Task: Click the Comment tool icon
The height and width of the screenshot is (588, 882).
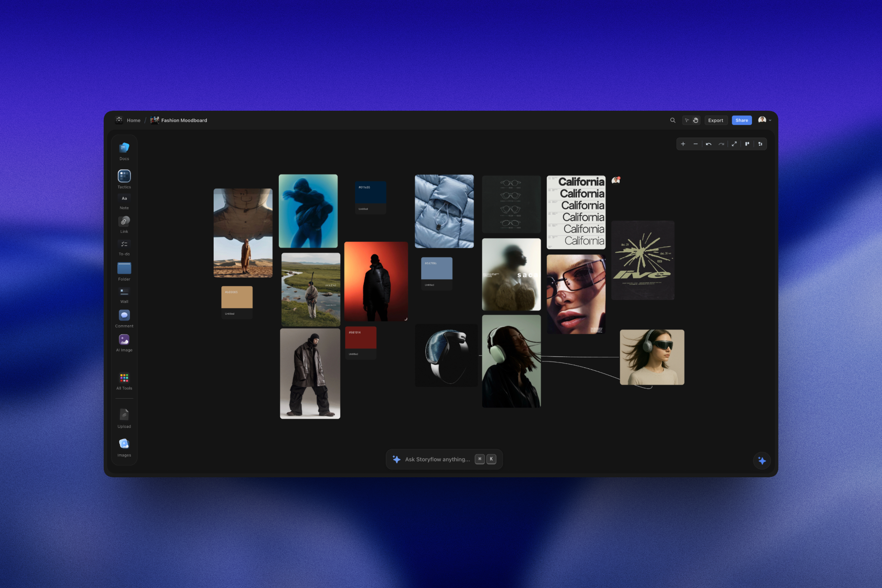Action: click(x=124, y=315)
